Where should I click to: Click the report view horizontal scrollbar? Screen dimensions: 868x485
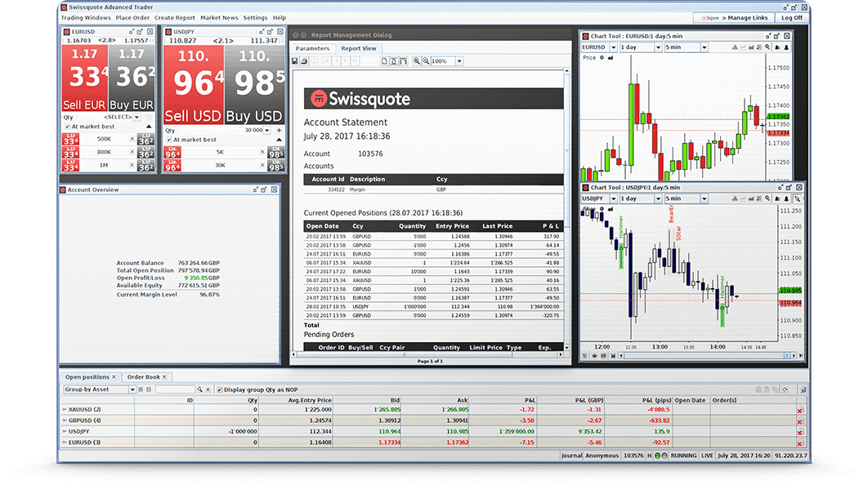click(427, 354)
